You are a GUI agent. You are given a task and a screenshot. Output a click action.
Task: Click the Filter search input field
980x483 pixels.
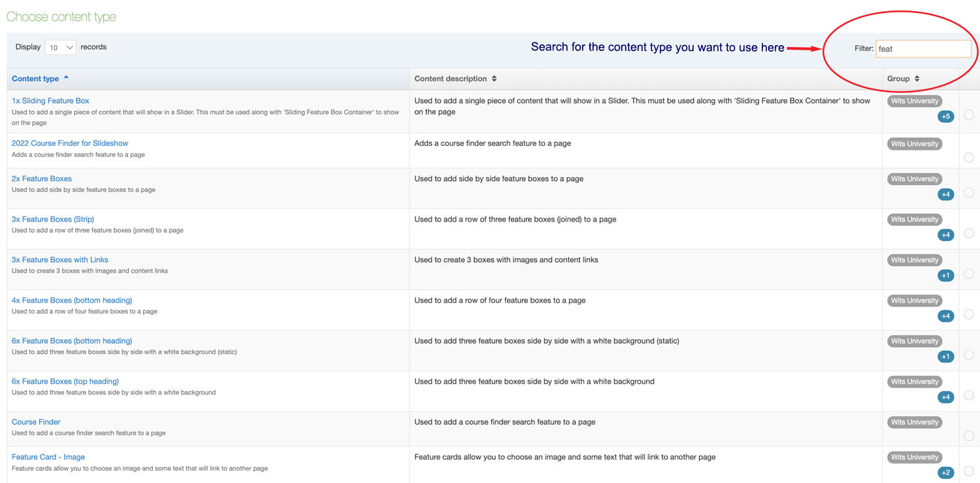[x=923, y=49]
